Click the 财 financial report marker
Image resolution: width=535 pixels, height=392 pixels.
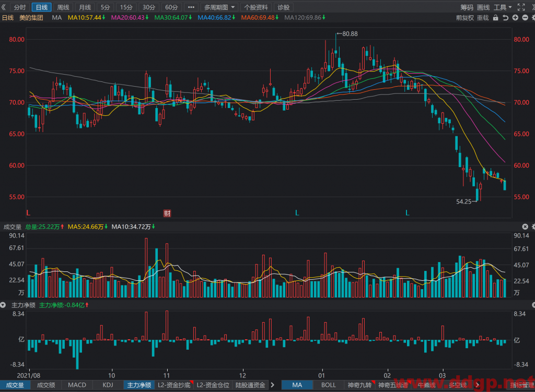click(x=167, y=213)
